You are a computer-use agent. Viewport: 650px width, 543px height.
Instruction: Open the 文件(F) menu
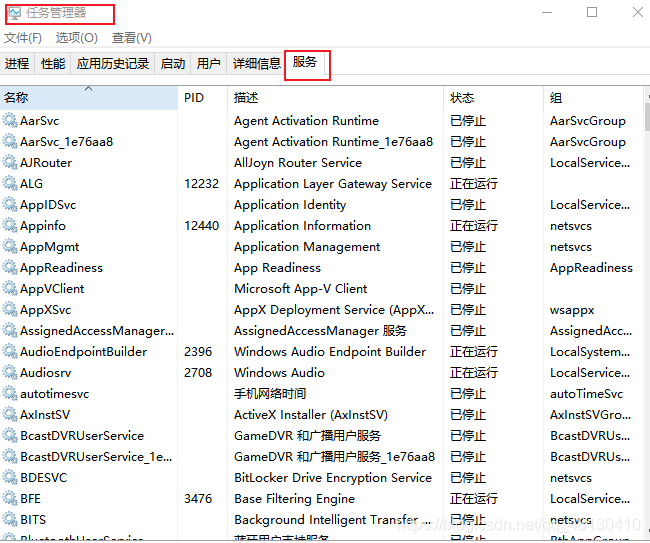click(23, 38)
